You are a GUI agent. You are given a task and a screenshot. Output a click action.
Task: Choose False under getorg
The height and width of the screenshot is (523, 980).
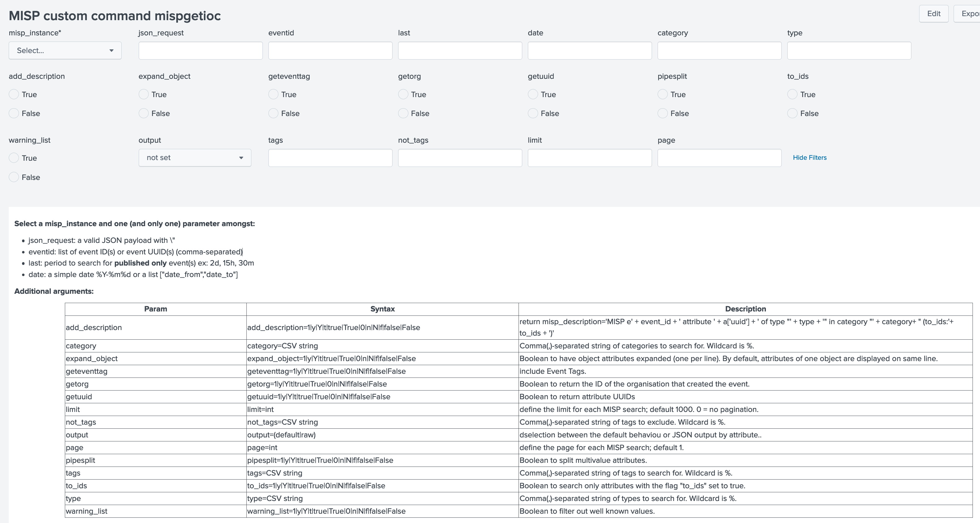pyautogui.click(x=403, y=113)
